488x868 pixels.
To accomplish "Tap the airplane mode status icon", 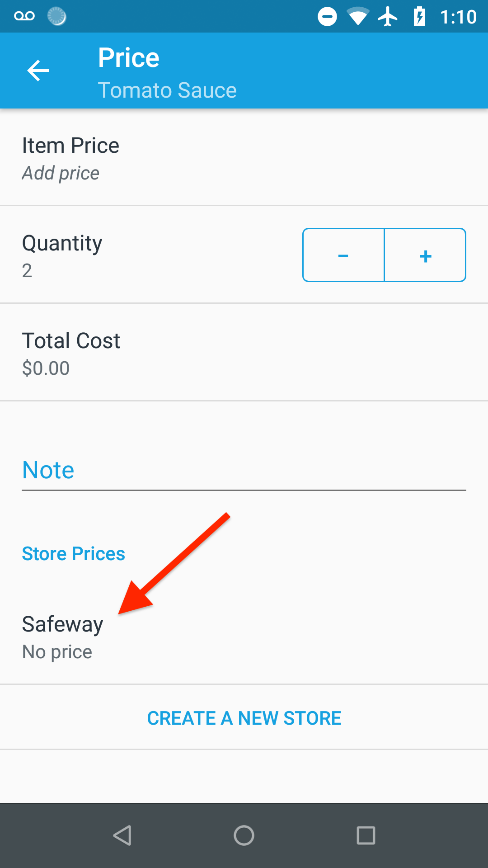I will [388, 17].
